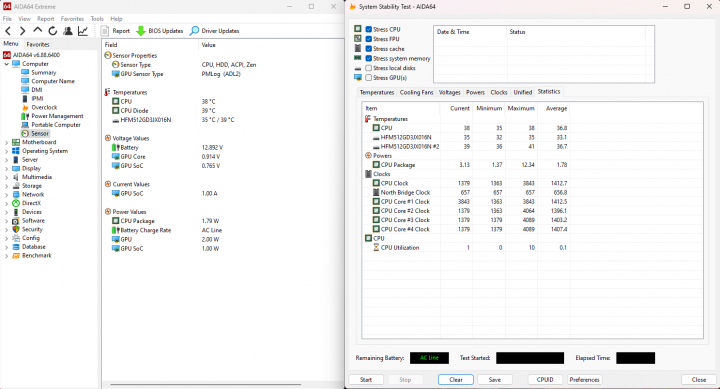720x389 pixels.
Task: Switch to the Temperatures tab
Action: click(x=377, y=92)
